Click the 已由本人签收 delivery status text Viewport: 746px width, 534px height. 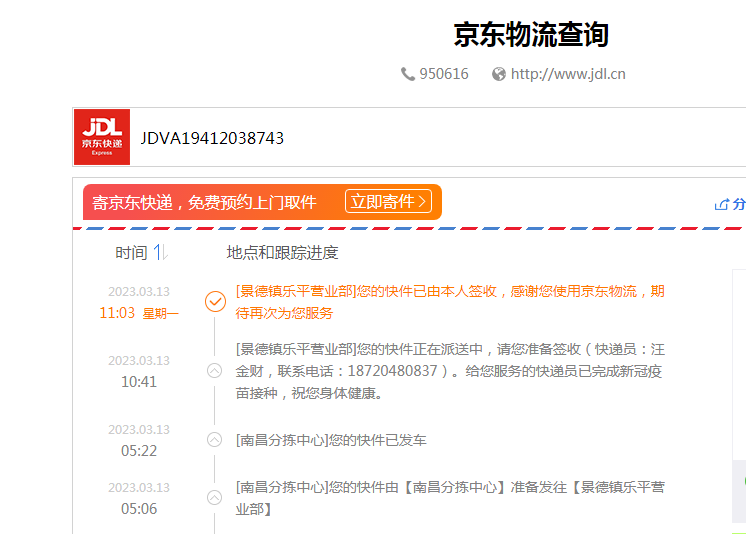pyautogui.click(x=450, y=302)
